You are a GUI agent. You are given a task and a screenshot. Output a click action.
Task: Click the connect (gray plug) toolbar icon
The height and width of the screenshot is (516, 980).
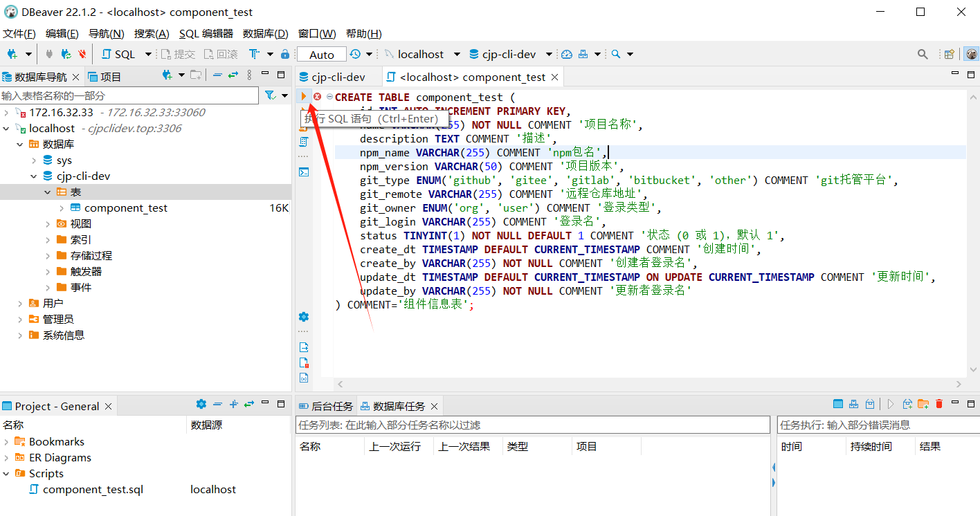click(49, 54)
